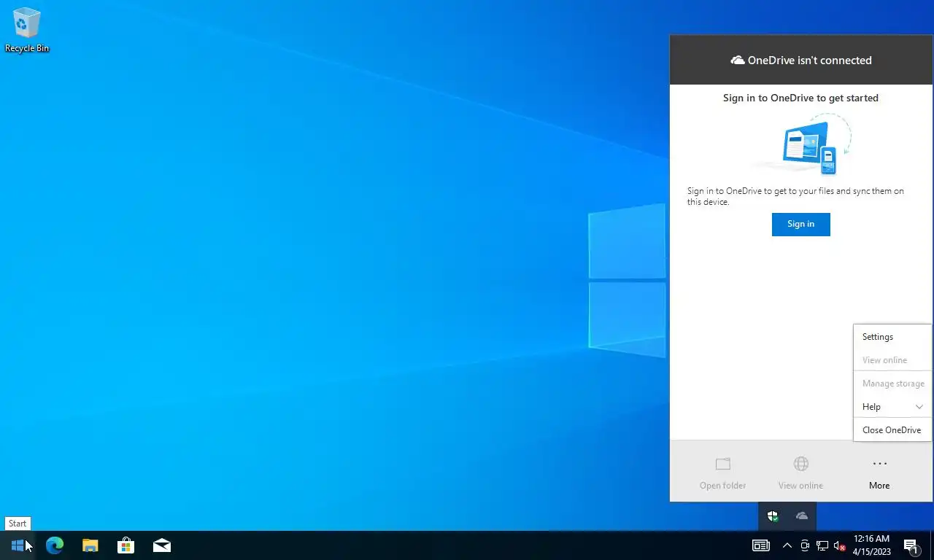The image size is (934, 560).
Task: Click the 'OneDrive isn't connected' header text
Action: (x=810, y=61)
